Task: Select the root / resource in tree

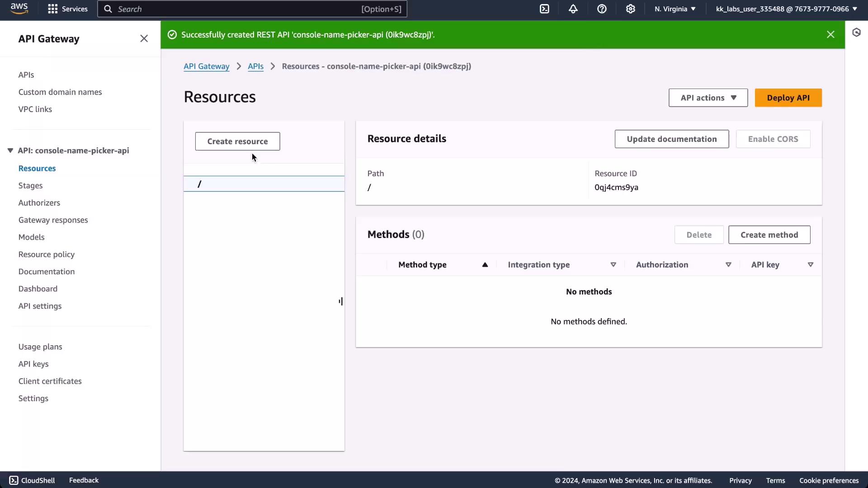Action: 264,184
